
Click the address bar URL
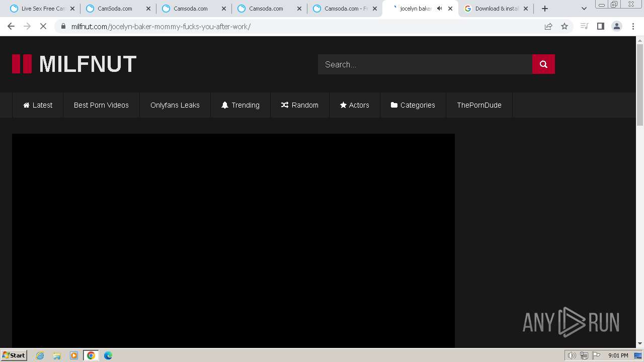pyautogui.click(x=161, y=27)
